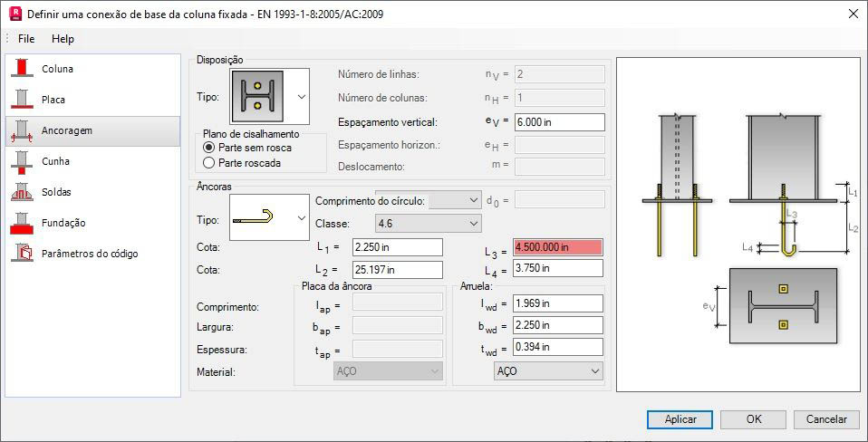Click the Aplicar button
This screenshot has width=868, height=442.
[680, 419]
